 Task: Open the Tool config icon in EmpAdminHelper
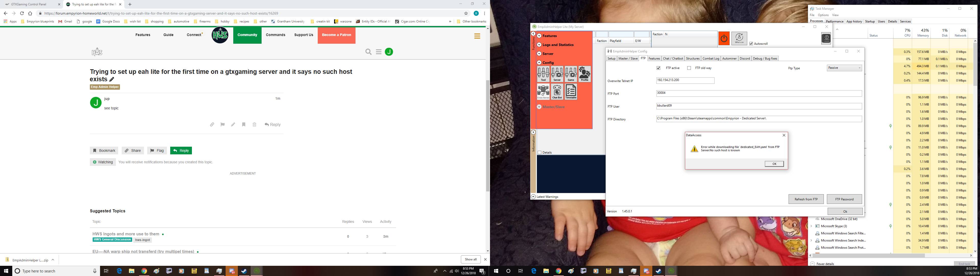click(543, 74)
